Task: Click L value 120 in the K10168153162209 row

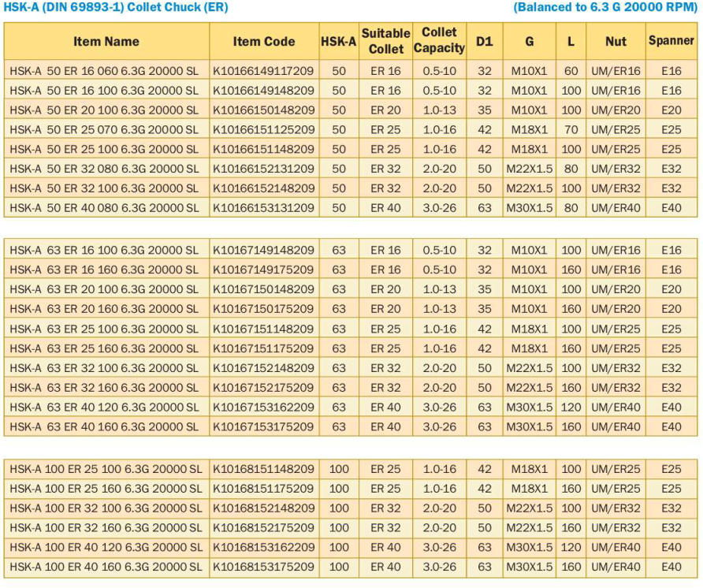Action: point(571,547)
